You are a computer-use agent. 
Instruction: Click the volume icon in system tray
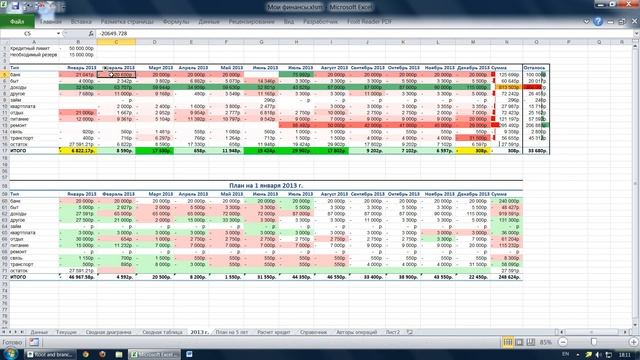tap(598, 354)
